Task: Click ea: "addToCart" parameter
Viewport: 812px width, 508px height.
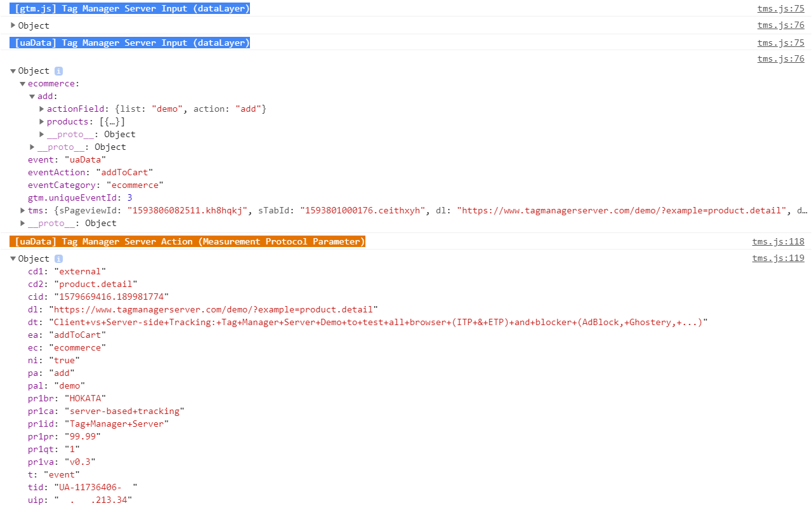Action: [x=67, y=335]
